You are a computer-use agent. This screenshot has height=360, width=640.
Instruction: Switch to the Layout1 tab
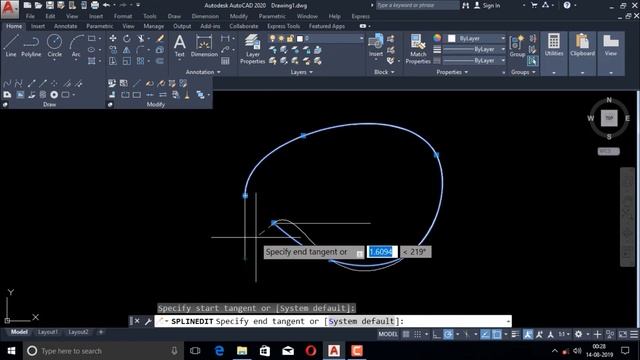(x=48, y=332)
